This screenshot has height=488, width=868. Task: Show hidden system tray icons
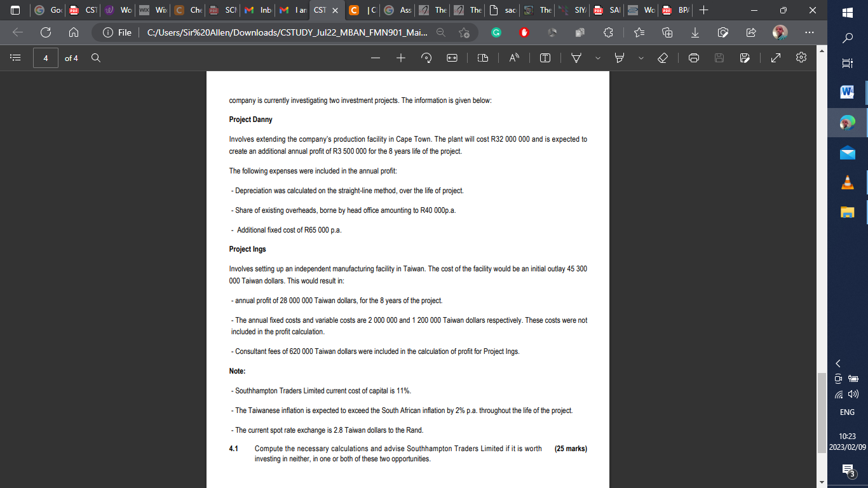838,363
